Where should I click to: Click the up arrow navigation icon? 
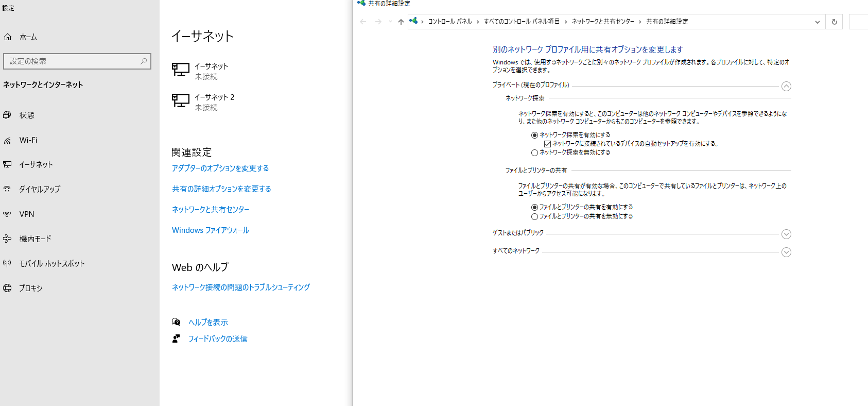(x=401, y=22)
